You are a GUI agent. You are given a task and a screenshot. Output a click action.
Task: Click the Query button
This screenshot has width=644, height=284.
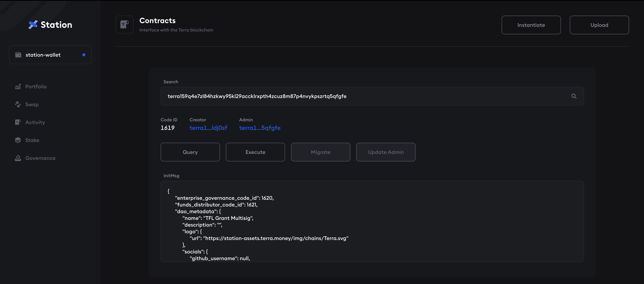pos(190,152)
